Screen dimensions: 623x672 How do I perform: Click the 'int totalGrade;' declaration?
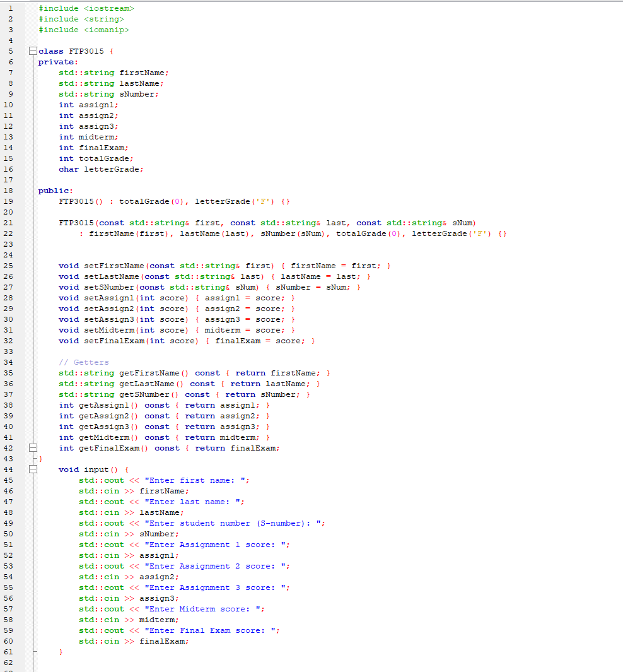pos(96,158)
